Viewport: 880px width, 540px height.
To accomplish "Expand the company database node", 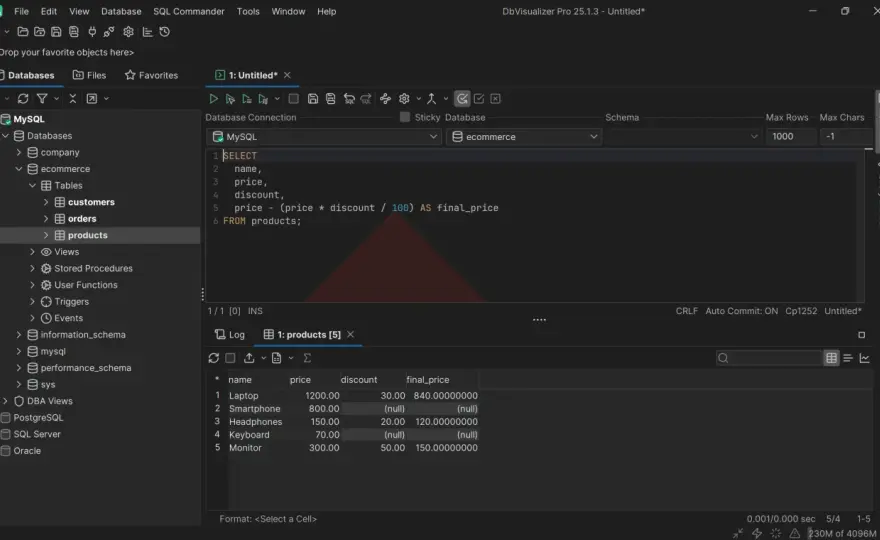I will tap(19, 152).
